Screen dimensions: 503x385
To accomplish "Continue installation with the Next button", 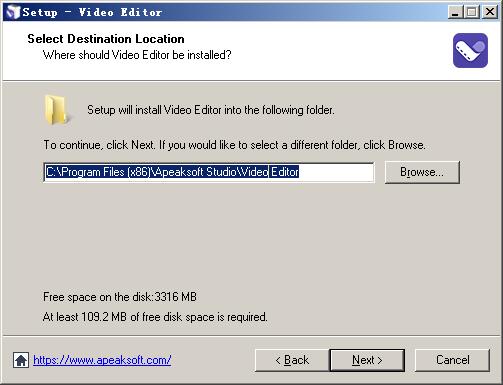I will click(x=367, y=360).
